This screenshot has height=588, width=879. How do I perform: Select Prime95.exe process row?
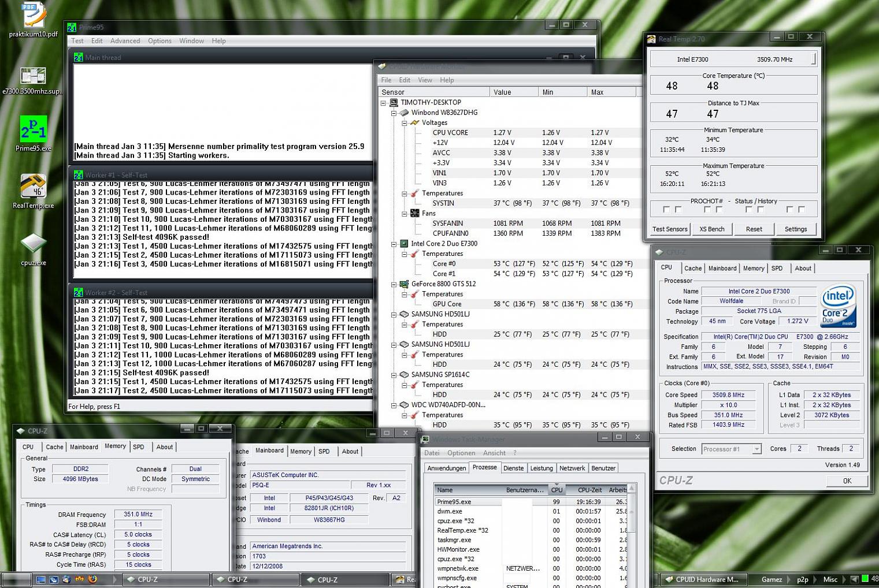point(531,502)
